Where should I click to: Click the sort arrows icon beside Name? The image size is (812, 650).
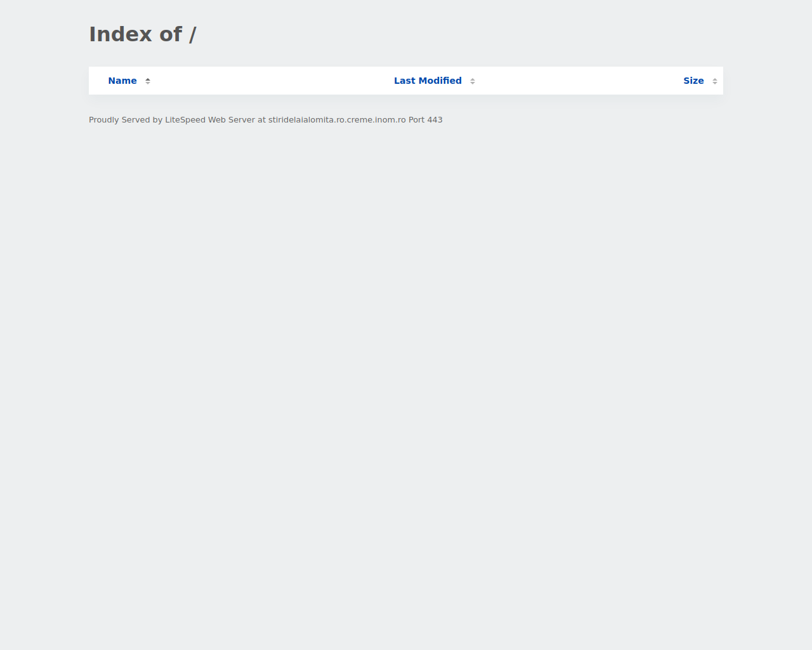[148, 81]
